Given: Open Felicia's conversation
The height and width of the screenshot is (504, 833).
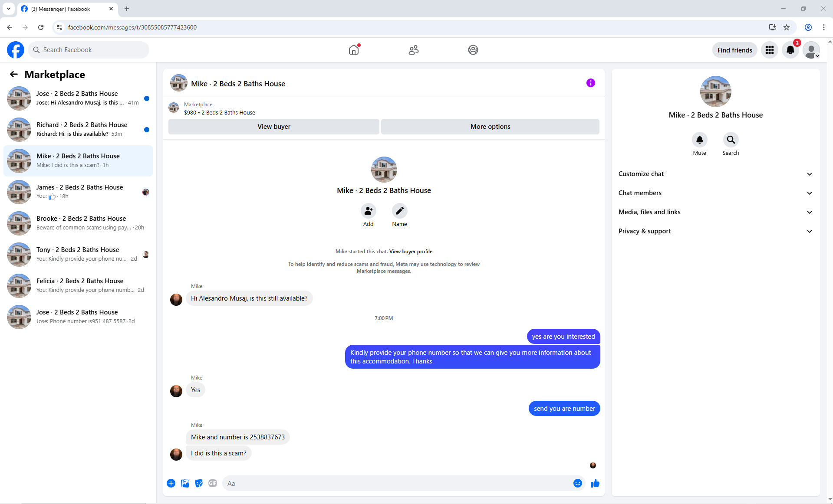Looking at the screenshot, I should tap(78, 286).
